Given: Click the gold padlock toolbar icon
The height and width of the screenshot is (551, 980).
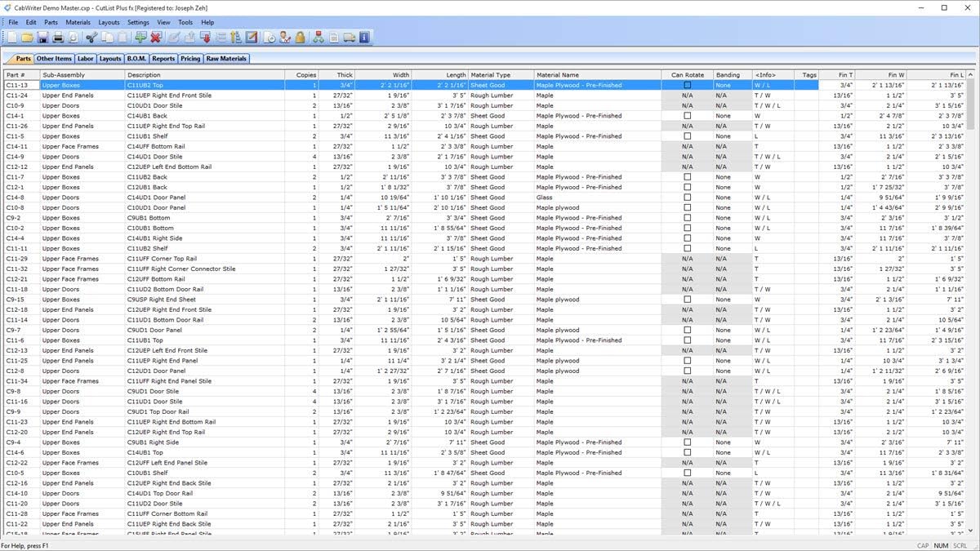Looking at the screenshot, I should (300, 38).
